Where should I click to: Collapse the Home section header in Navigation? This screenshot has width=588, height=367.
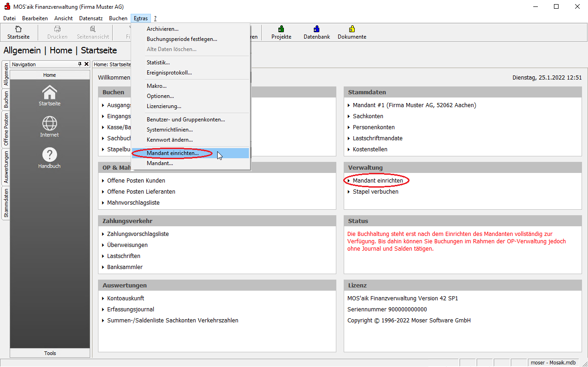[x=50, y=75]
